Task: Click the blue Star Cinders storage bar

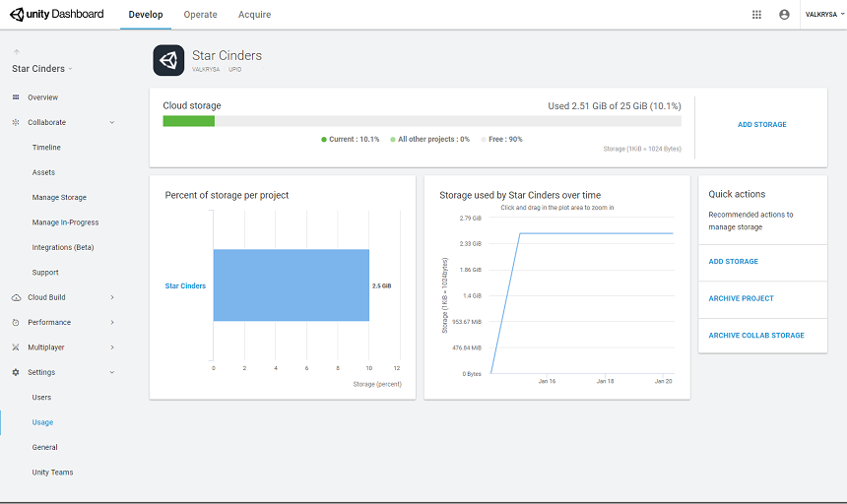Action: coord(292,284)
